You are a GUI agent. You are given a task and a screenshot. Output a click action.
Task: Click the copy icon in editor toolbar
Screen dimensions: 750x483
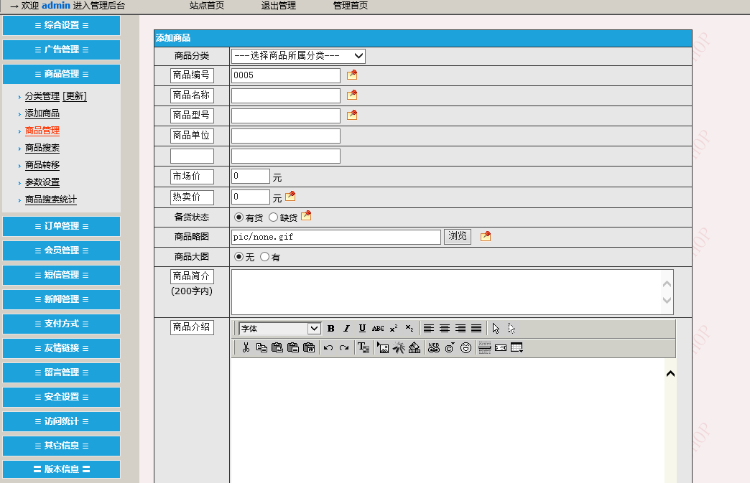coord(261,348)
